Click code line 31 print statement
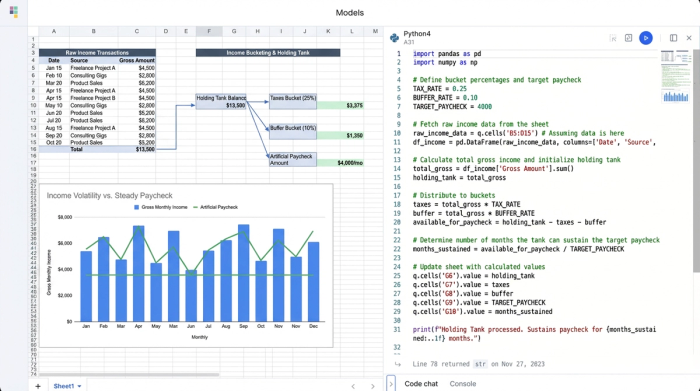The height and width of the screenshot is (391, 700). point(534,334)
